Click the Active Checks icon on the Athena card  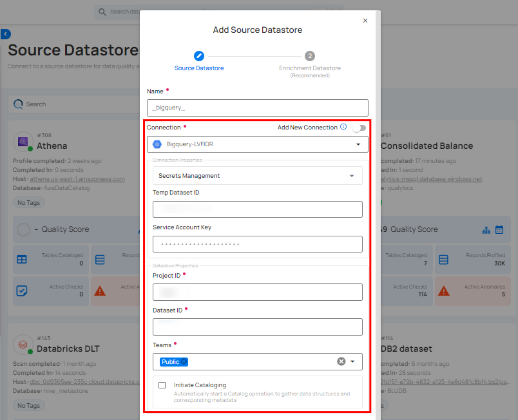(23, 290)
